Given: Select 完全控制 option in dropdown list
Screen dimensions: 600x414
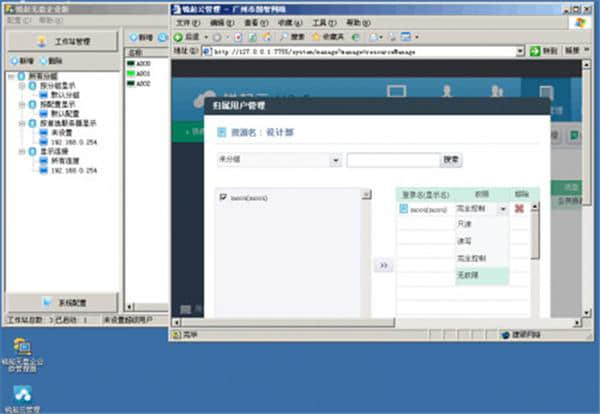Looking at the screenshot, I should point(482,258).
